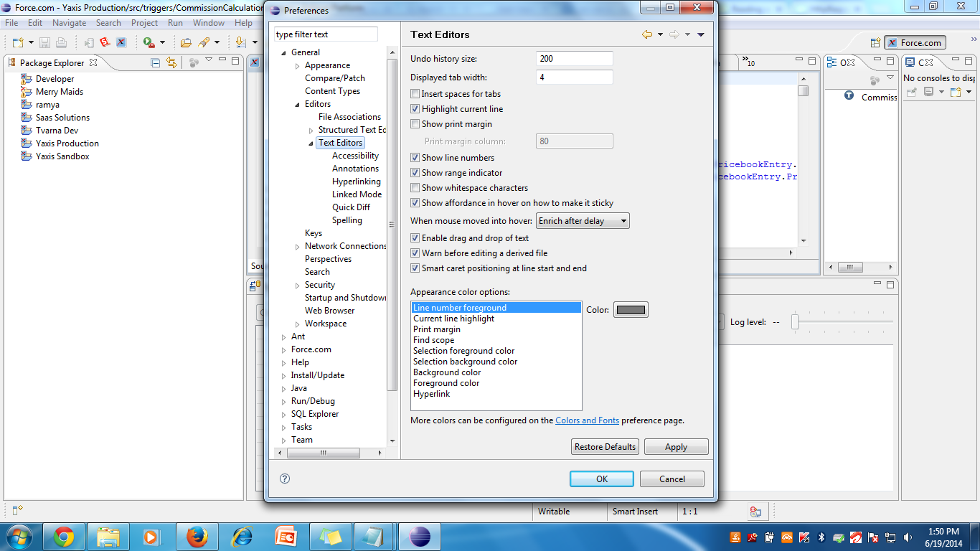Expand the Ant preferences node
This screenshot has width=980, height=551.
click(x=283, y=336)
